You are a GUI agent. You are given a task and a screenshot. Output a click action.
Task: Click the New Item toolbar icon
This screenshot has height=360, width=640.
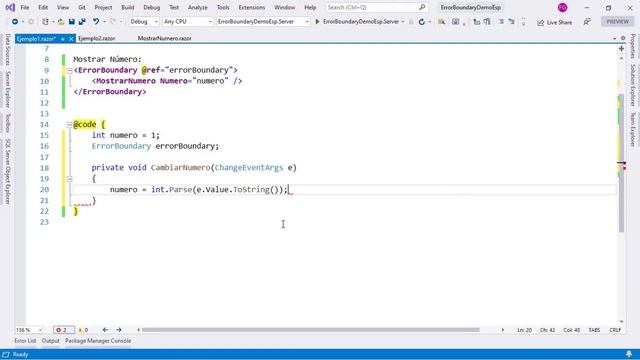point(45,22)
